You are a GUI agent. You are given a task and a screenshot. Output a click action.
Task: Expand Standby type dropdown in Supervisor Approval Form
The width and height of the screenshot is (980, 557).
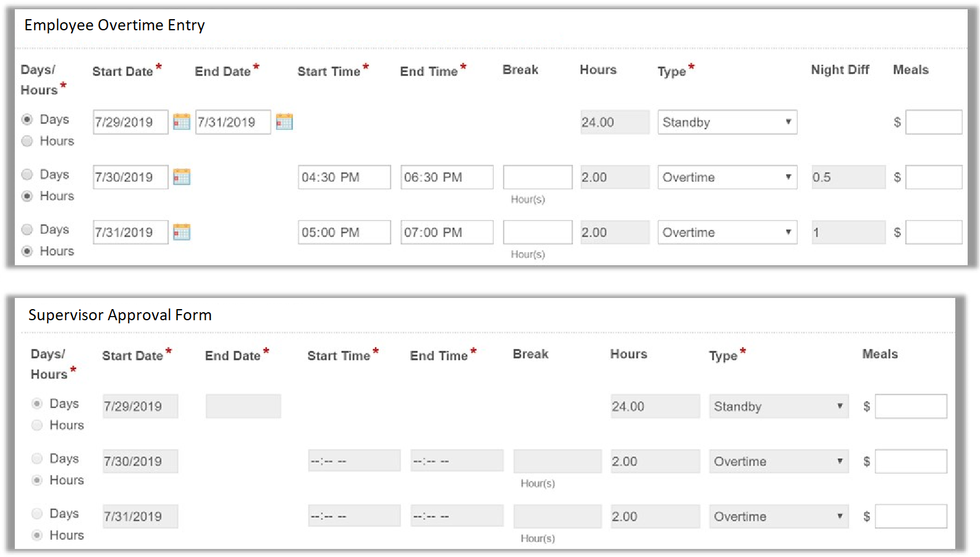pyautogui.click(x=778, y=406)
